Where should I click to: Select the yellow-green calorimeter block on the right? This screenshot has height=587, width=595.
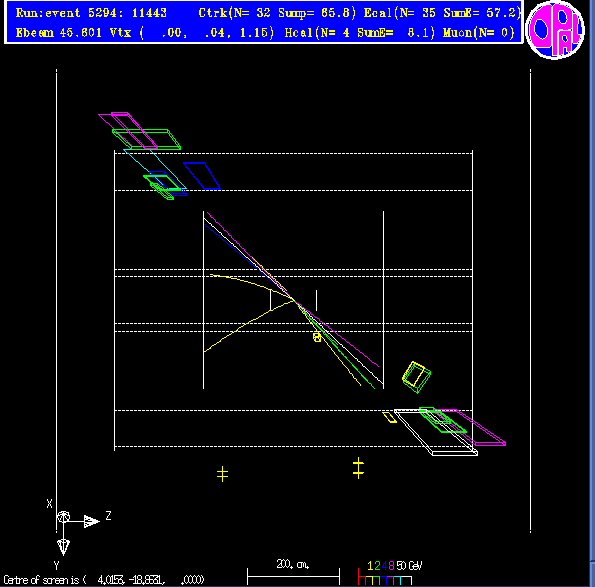click(416, 377)
